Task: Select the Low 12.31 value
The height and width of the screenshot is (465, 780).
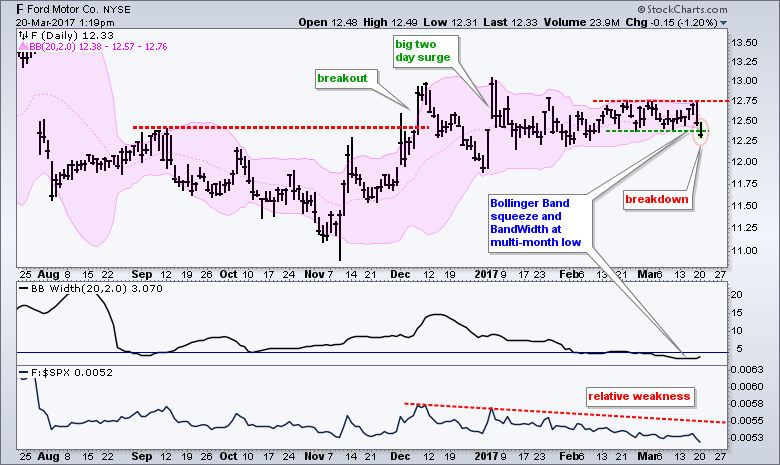Action: pyautogui.click(x=450, y=22)
